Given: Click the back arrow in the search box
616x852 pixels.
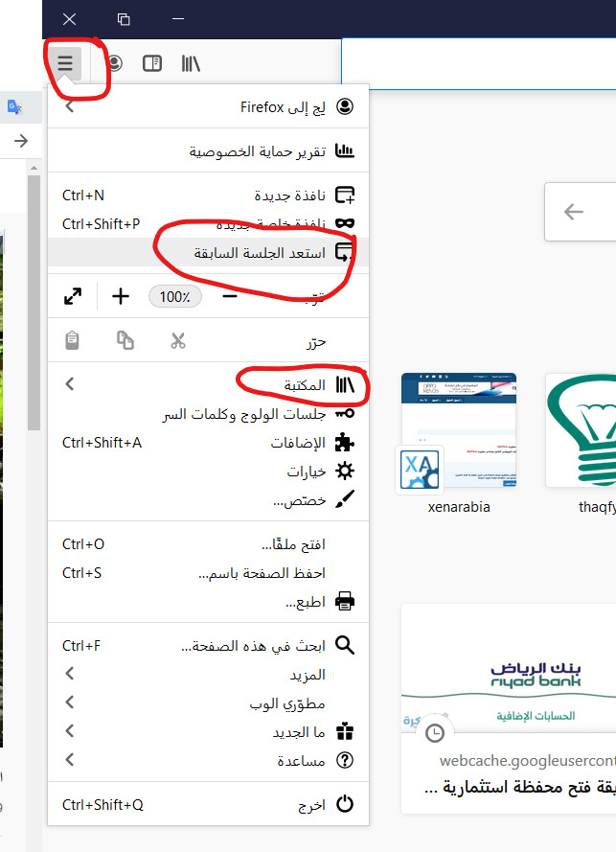Looking at the screenshot, I should point(574,212).
